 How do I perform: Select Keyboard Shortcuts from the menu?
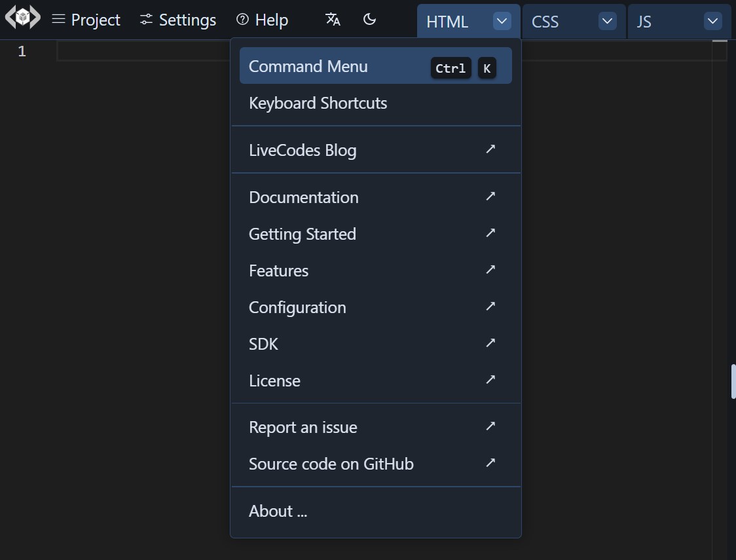click(318, 103)
